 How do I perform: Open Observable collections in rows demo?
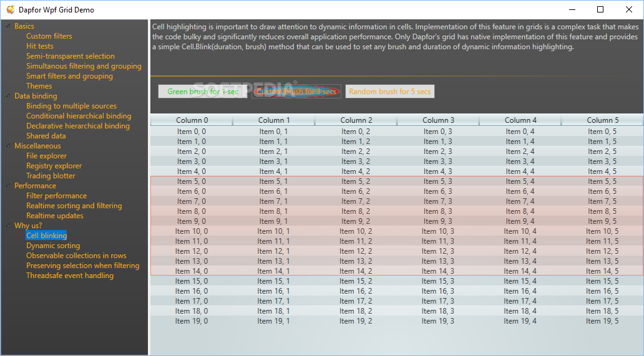click(x=76, y=256)
